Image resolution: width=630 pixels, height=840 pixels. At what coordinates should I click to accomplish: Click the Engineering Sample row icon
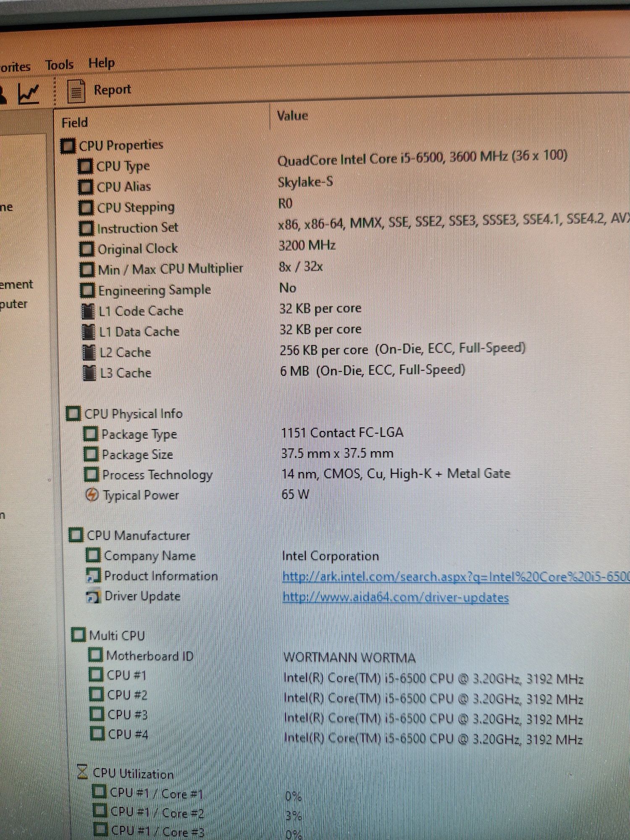click(x=87, y=290)
